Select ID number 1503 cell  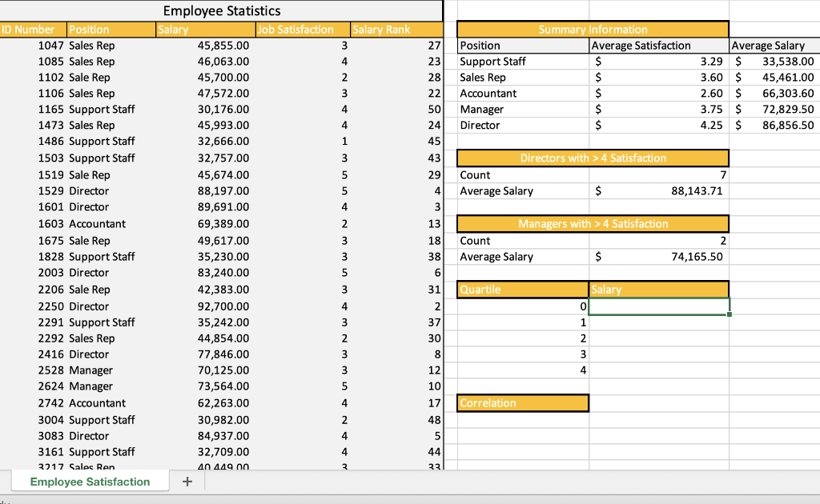click(x=34, y=158)
